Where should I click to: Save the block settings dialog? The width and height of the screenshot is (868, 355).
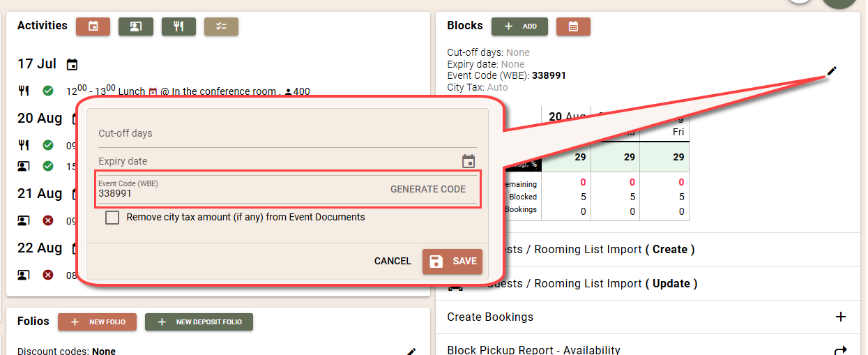[452, 262]
